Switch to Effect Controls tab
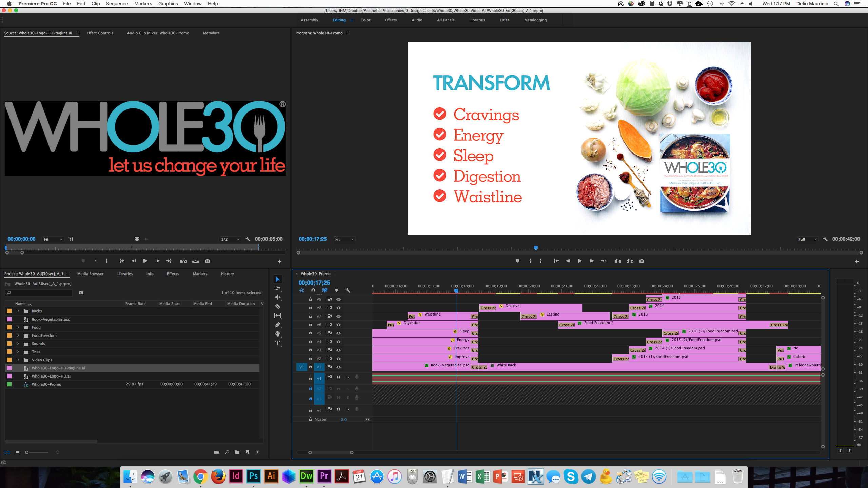This screenshot has height=488, width=868. tap(100, 33)
